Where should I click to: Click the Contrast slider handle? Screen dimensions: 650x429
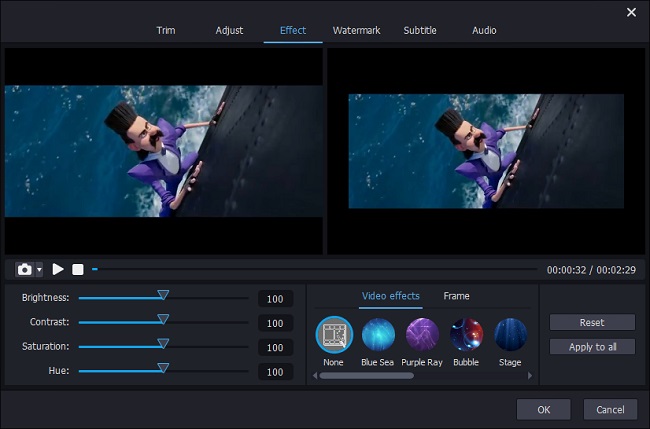tap(163, 319)
